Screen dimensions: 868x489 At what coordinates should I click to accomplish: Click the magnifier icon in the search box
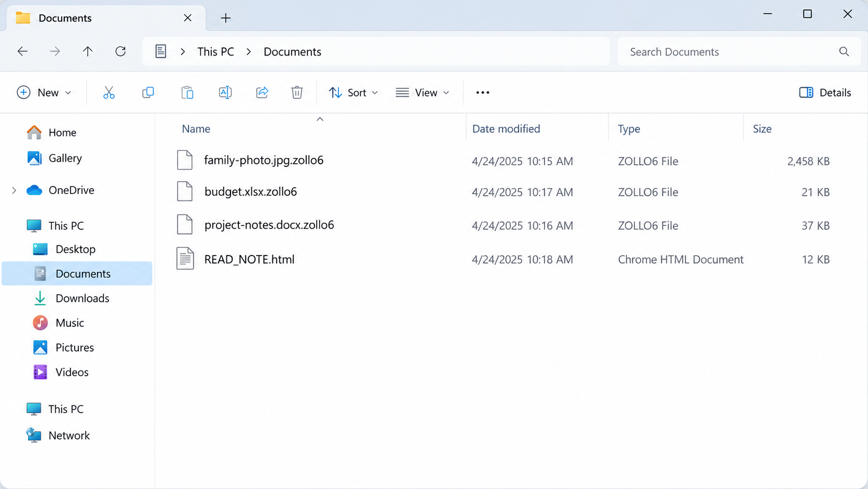[x=844, y=51]
